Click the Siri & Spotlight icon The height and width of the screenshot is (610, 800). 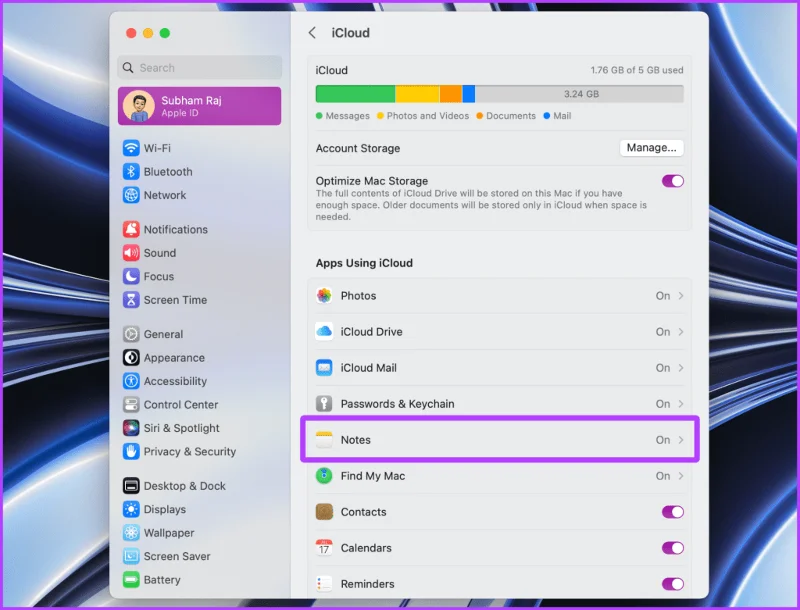click(131, 428)
